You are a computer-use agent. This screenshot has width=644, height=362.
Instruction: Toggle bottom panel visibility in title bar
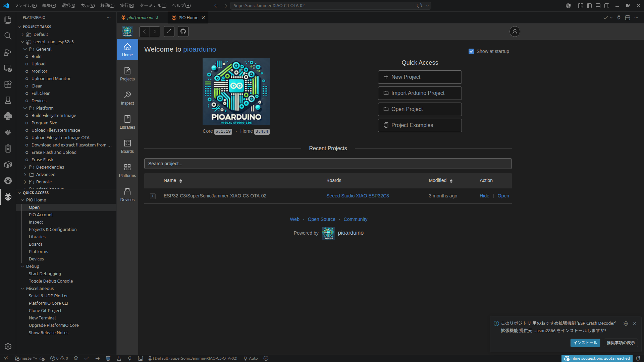[598, 6]
